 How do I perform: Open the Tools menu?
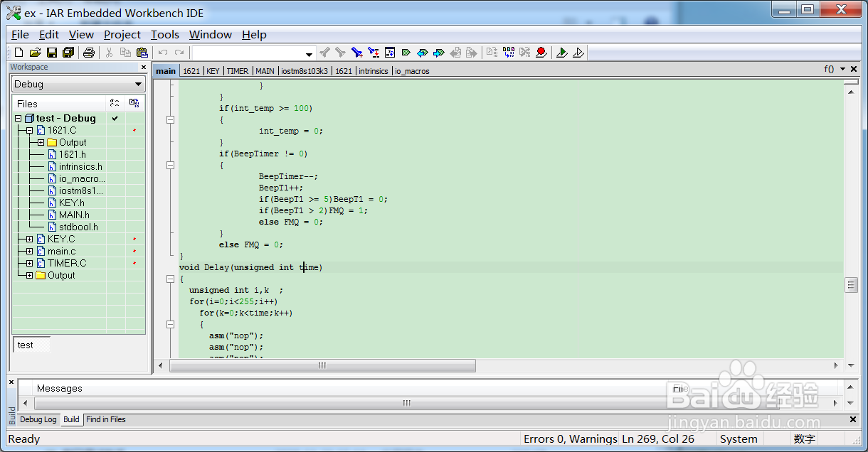point(165,34)
